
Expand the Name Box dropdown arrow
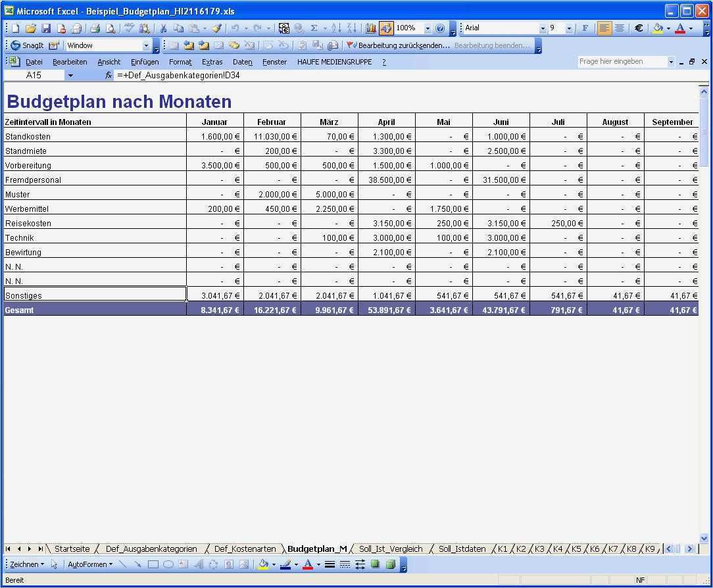70,76
